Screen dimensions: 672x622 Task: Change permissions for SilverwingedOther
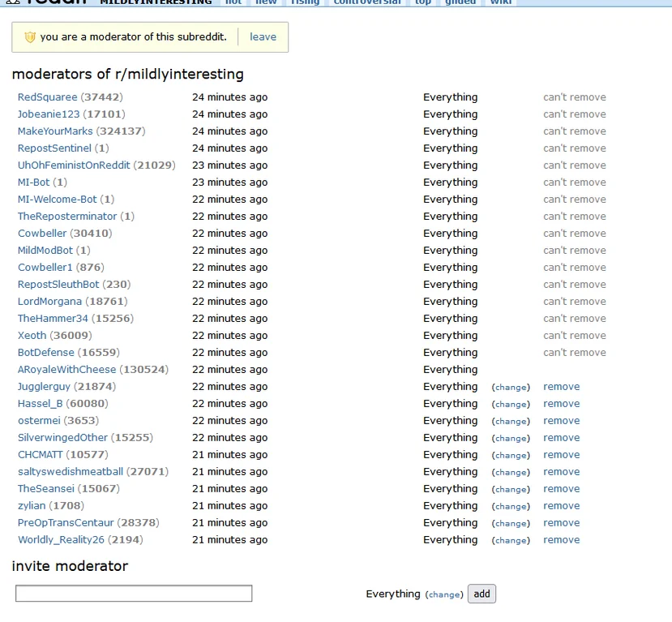coord(511,439)
